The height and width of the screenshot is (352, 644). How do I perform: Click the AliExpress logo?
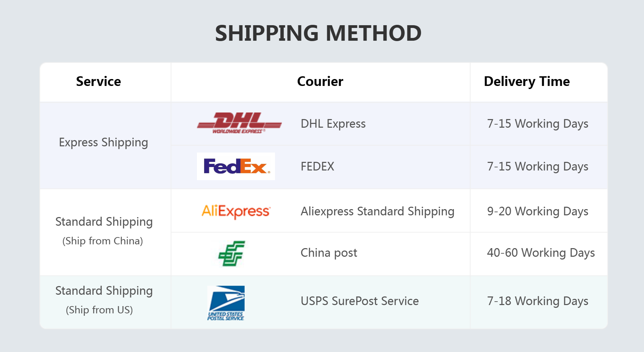[x=236, y=211]
